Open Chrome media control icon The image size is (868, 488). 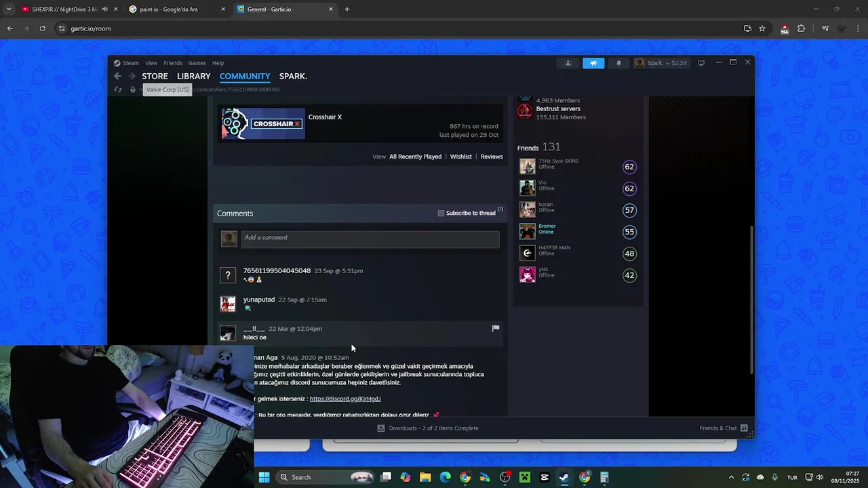(825, 28)
